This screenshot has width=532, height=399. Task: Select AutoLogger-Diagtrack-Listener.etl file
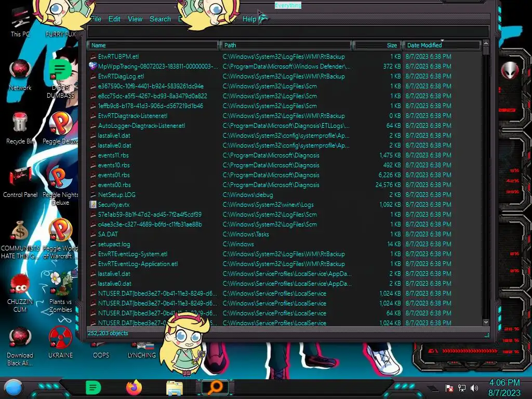tap(141, 126)
